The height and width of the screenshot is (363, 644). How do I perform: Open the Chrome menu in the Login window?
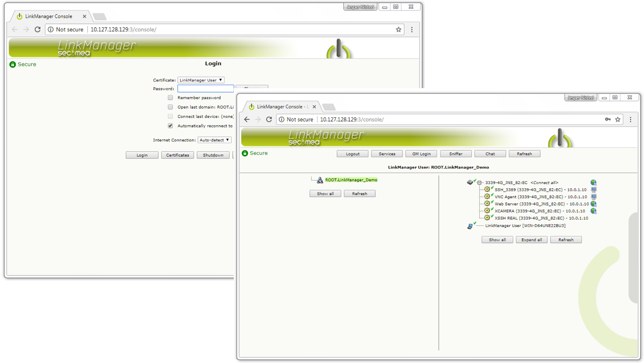[412, 30]
